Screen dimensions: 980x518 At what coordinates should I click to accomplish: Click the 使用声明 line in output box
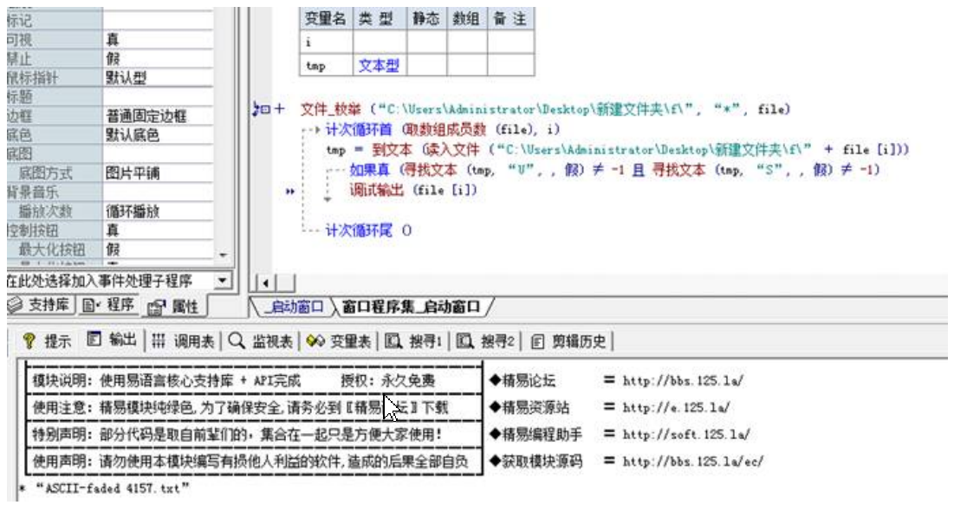[x=250, y=462]
